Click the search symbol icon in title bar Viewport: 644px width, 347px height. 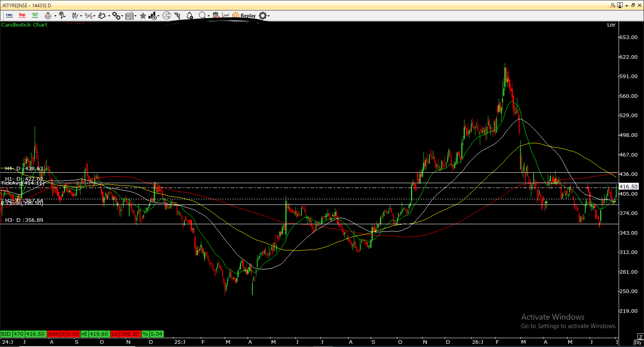pyautogui.click(x=613, y=5)
